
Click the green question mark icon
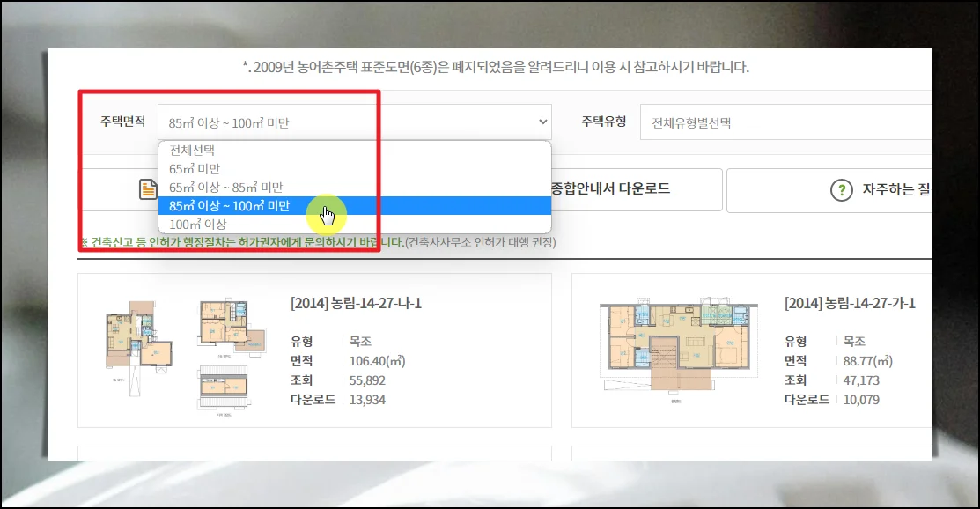(x=843, y=189)
